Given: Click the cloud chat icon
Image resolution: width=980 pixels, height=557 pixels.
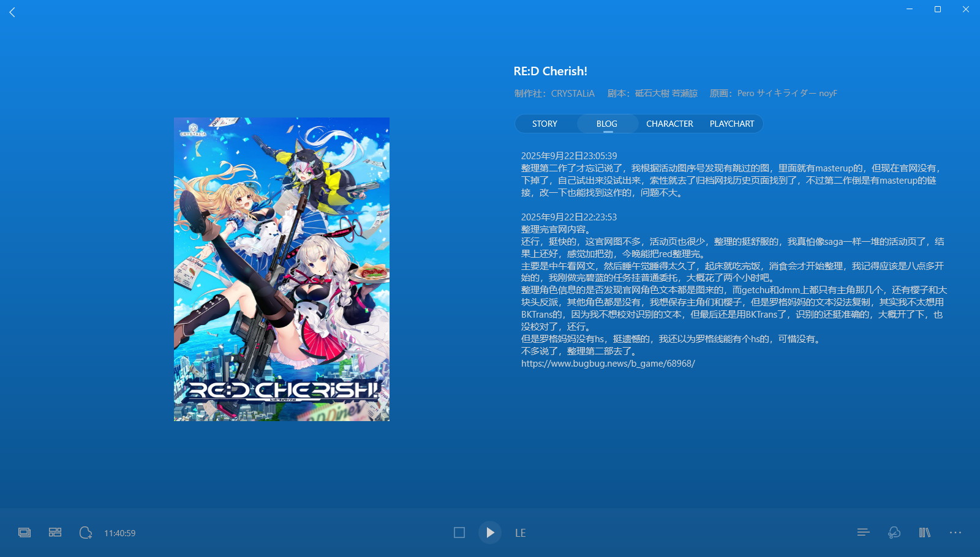Looking at the screenshot, I should (894, 533).
